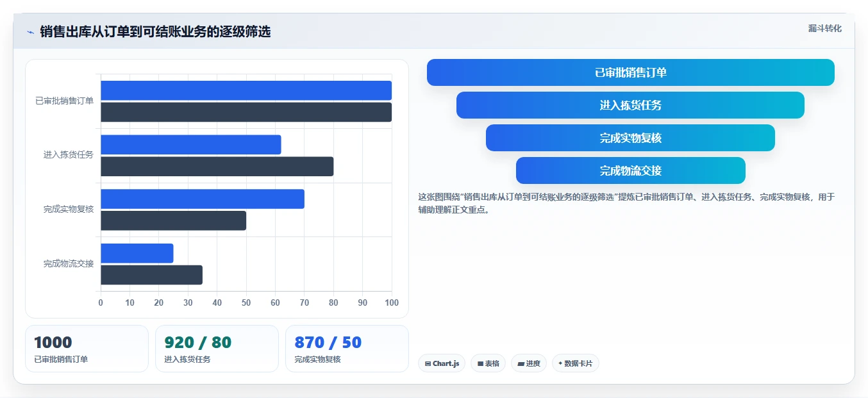Click the blue bar for 完成物流交接

tap(137, 253)
